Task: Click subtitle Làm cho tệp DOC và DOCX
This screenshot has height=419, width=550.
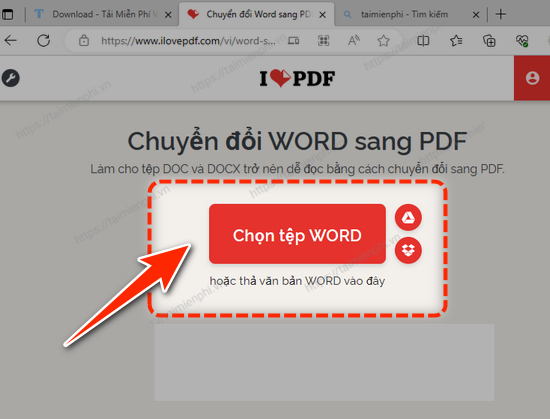Action: pyautogui.click(x=297, y=169)
